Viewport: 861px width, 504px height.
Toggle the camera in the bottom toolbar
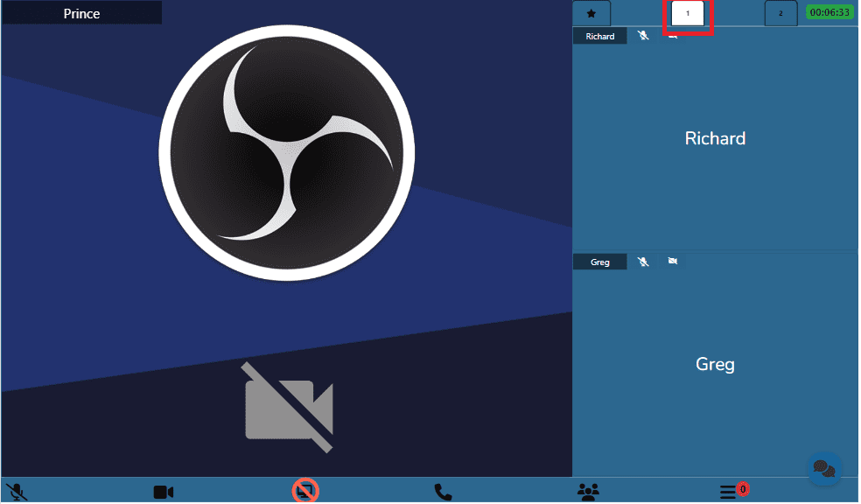[164, 493]
